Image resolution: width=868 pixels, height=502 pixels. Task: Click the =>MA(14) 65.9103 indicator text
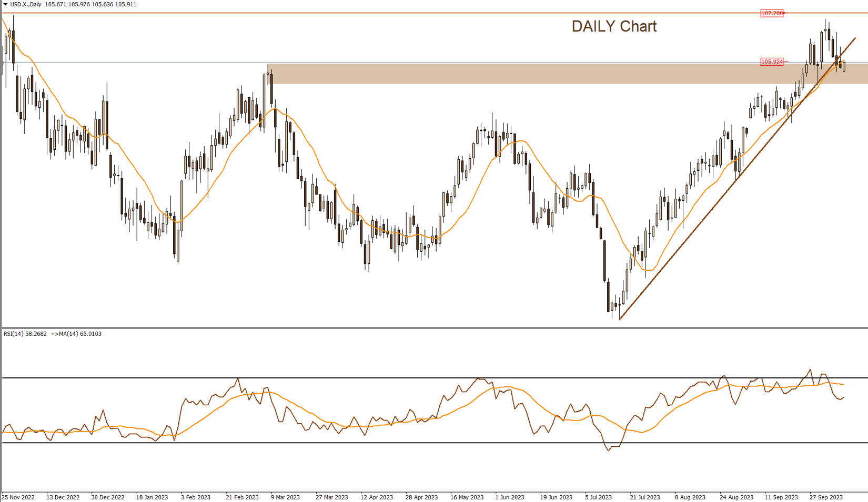76,334
